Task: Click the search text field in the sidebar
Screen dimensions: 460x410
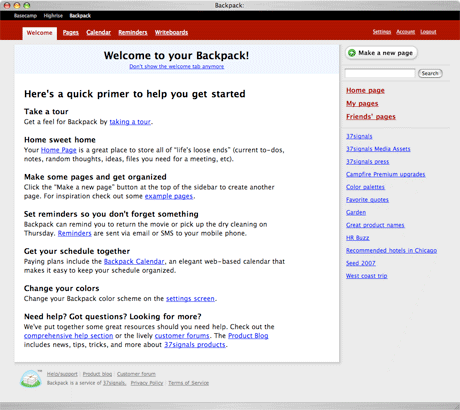Action: (x=380, y=73)
